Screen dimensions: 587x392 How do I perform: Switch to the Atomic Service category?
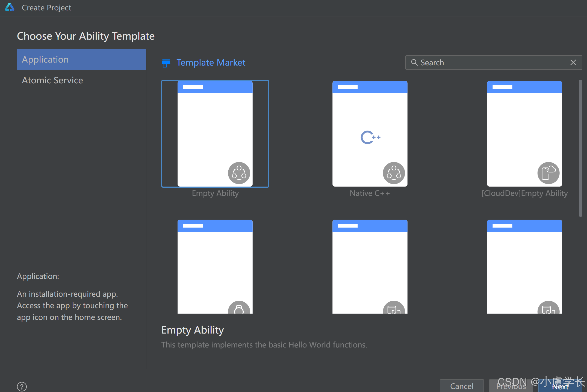[x=52, y=80]
